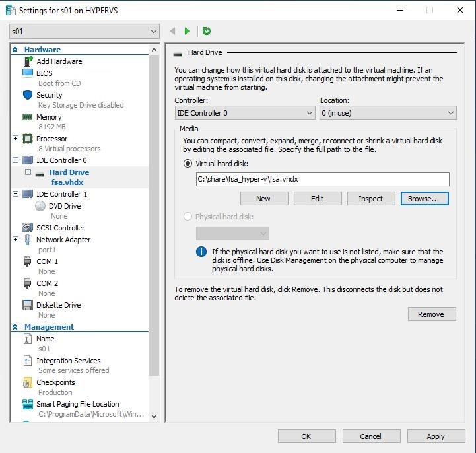This screenshot has width=476, height=453.
Task: Open the physical hard disk dropdown
Action: [232, 234]
